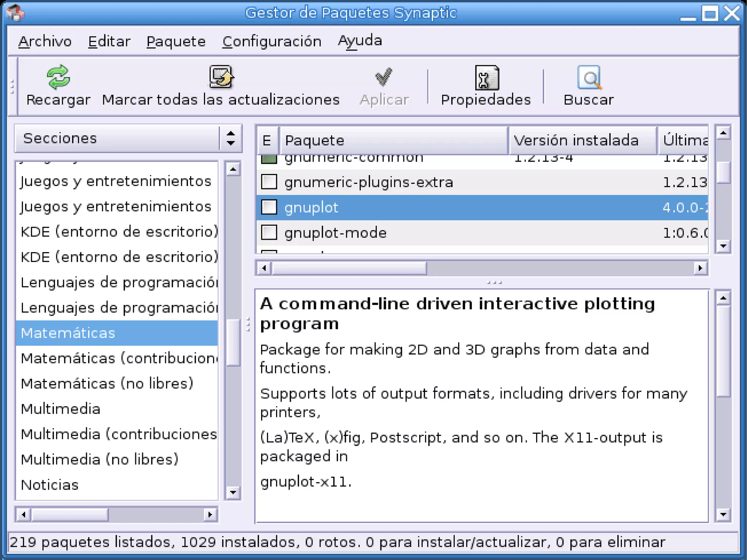Click Marcar todas las actualizaciones icon
Viewport: 747px width, 560px height.
click(x=221, y=77)
